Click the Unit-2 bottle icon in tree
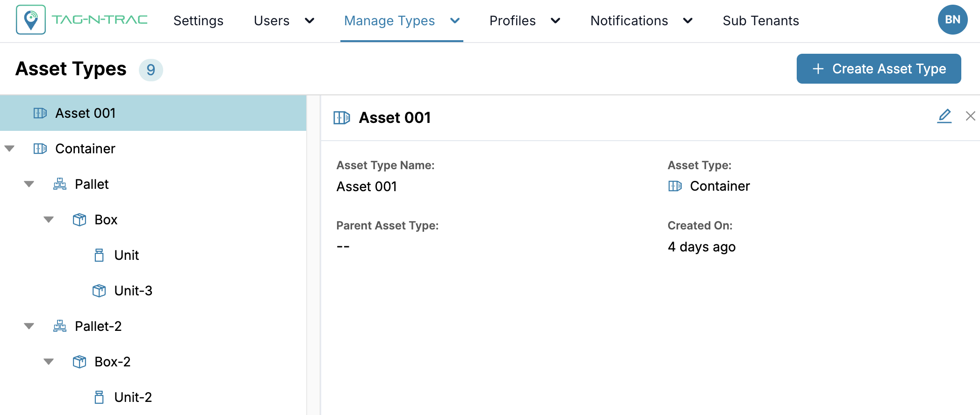 [99, 397]
